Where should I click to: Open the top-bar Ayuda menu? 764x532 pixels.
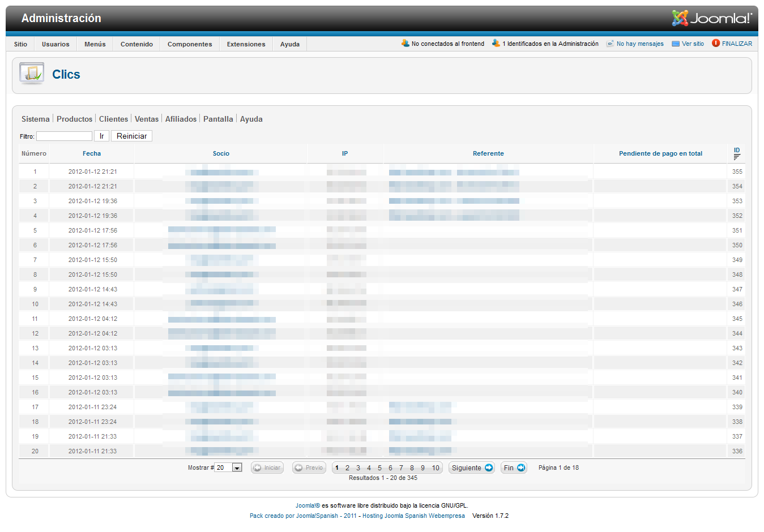pyautogui.click(x=290, y=44)
